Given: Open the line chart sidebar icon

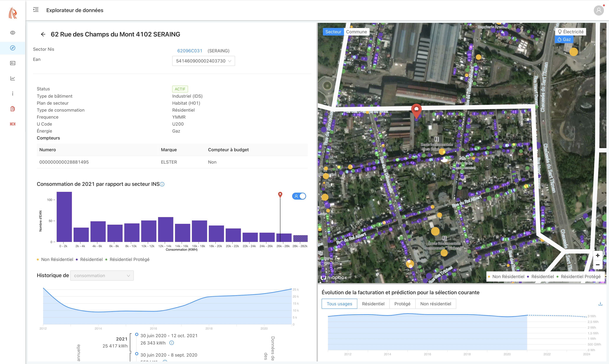Looking at the screenshot, I should tap(13, 78).
